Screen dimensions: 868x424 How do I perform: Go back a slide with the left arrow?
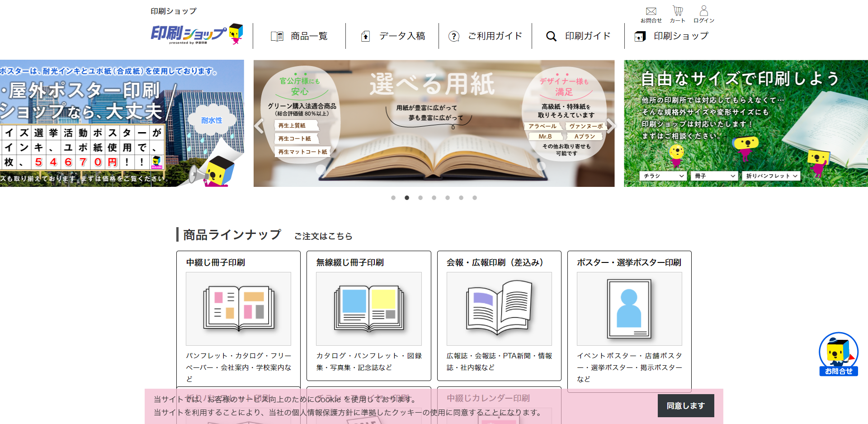[x=258, y=126]
